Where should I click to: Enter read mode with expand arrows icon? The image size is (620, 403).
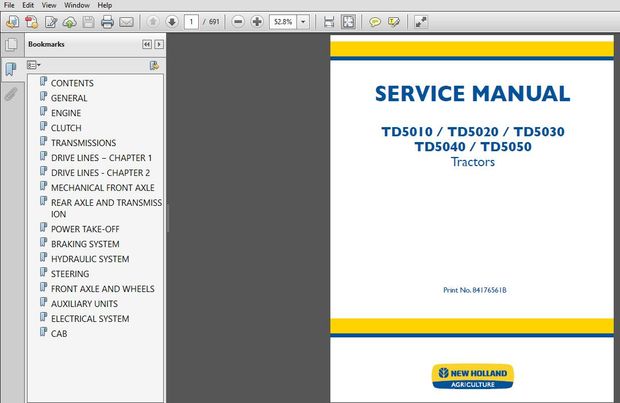pyautogui.click(x=421, y=22)
